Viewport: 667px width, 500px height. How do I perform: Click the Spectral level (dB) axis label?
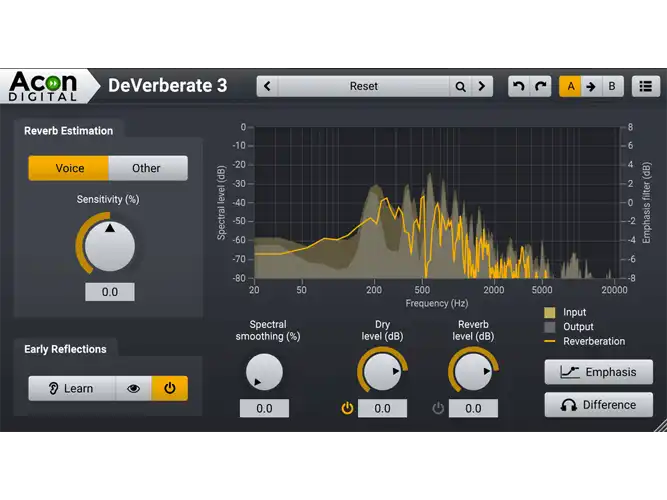tap(221, 203)
